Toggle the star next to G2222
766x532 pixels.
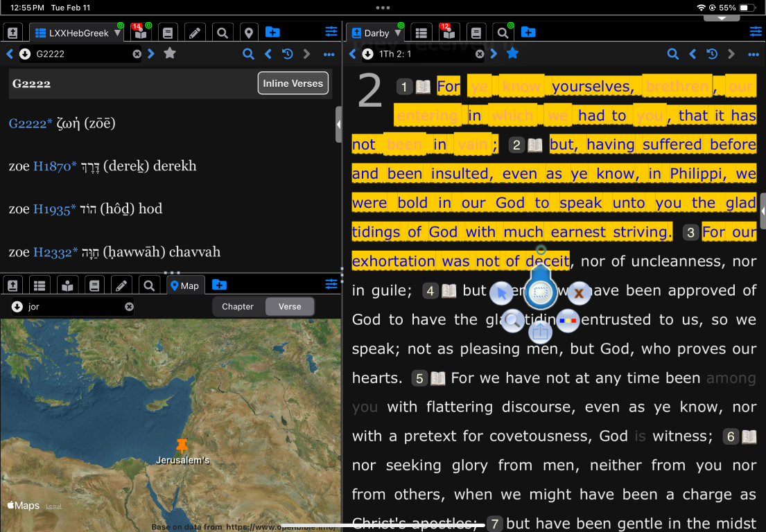pos(170,54)
